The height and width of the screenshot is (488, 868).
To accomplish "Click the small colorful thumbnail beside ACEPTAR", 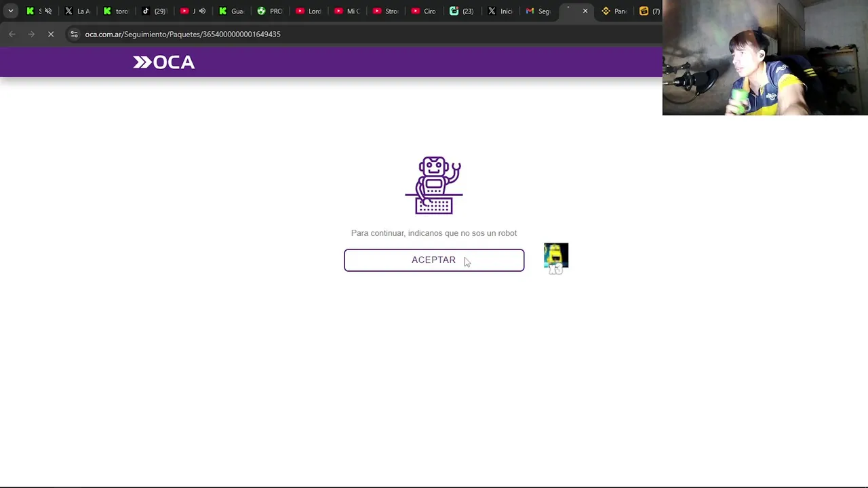I will click(x=556, y=258).
